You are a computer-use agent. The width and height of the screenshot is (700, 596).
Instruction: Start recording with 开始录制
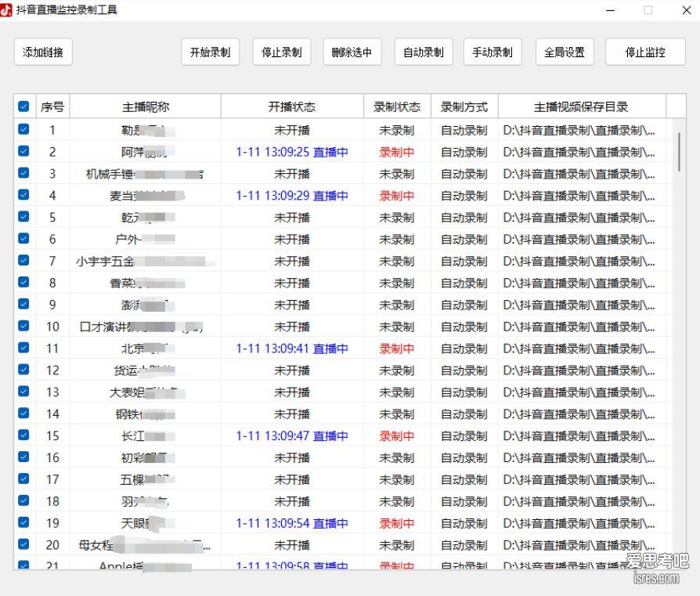point(211,52)
